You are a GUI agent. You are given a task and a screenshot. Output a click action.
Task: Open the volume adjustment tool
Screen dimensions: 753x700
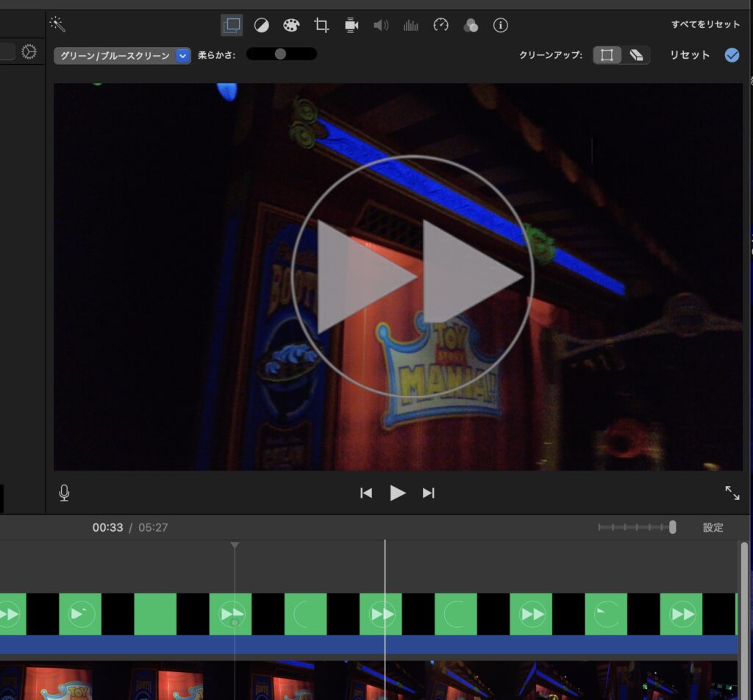pyautogui.click(x=380, y=26)
